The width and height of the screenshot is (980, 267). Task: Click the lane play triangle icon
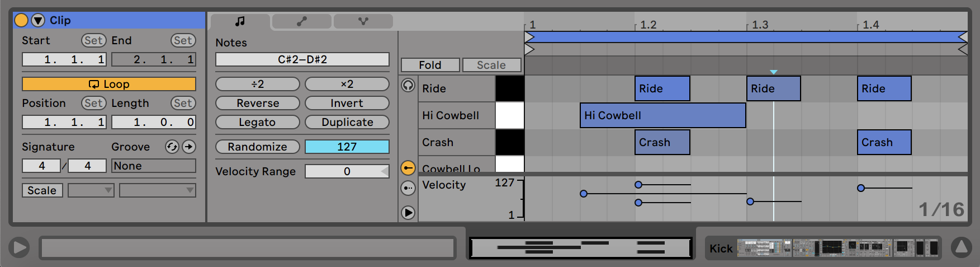tap(408, 213)
